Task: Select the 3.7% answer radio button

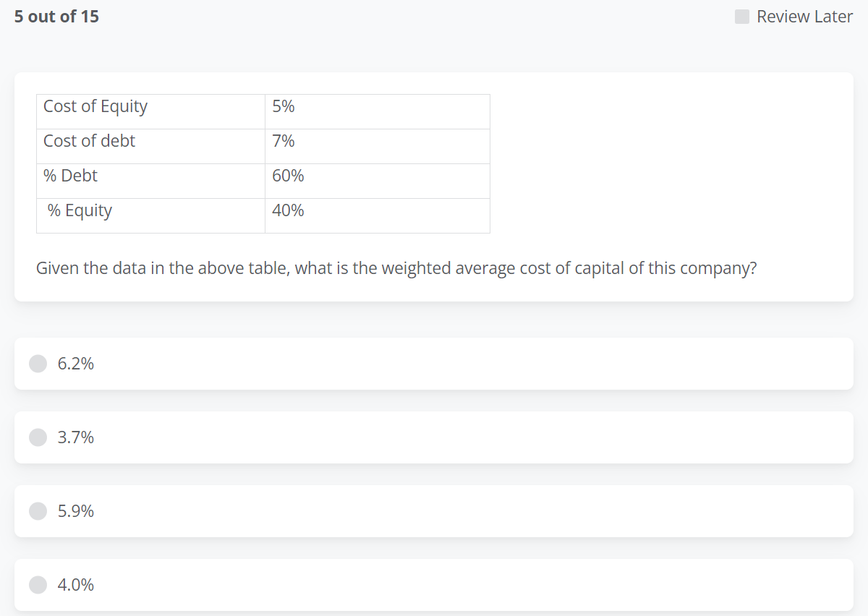Action: pyautogui.click(x=38, y=437)
